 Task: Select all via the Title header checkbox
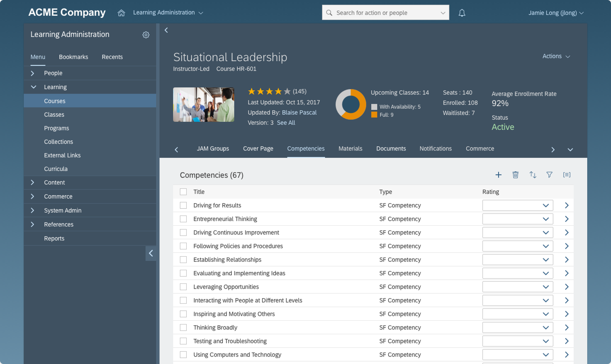(x=183, y=192)
